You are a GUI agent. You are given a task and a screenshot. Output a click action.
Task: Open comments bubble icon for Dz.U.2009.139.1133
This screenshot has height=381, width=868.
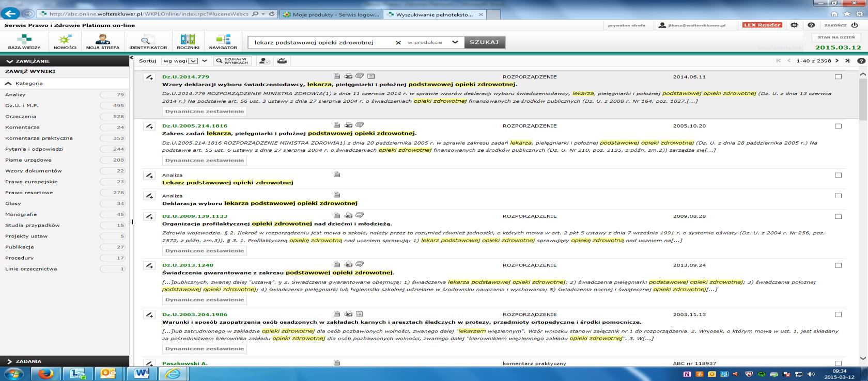pyautogui.click(x=360, y=216)
